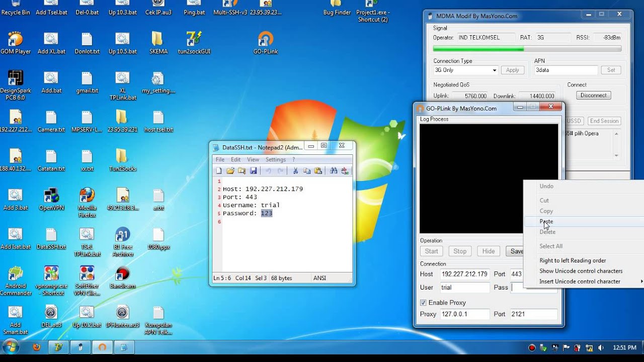The width and height of the screenshot is (644, 362).
Task: Select the Mozilla Firefox desktop icon
Action: [87, 202]
